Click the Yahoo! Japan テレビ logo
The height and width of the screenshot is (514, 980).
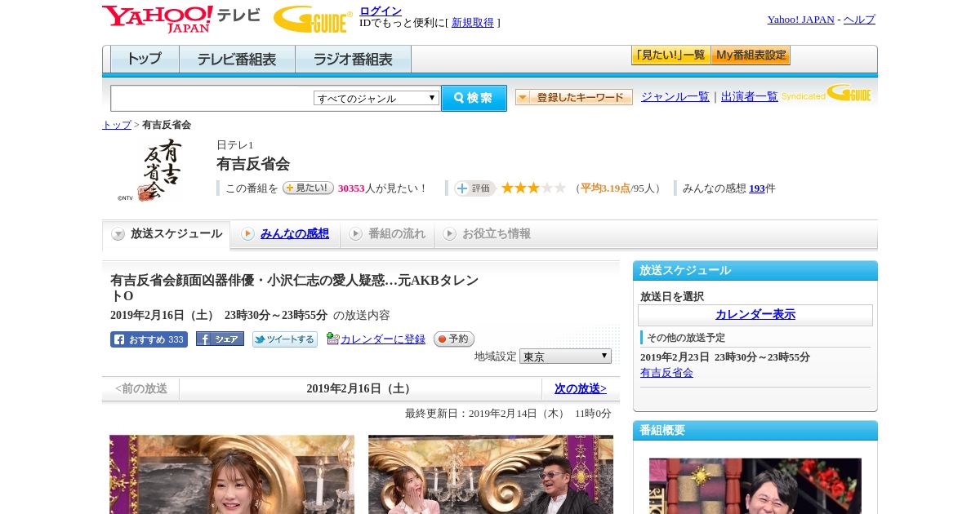point(181,19)
